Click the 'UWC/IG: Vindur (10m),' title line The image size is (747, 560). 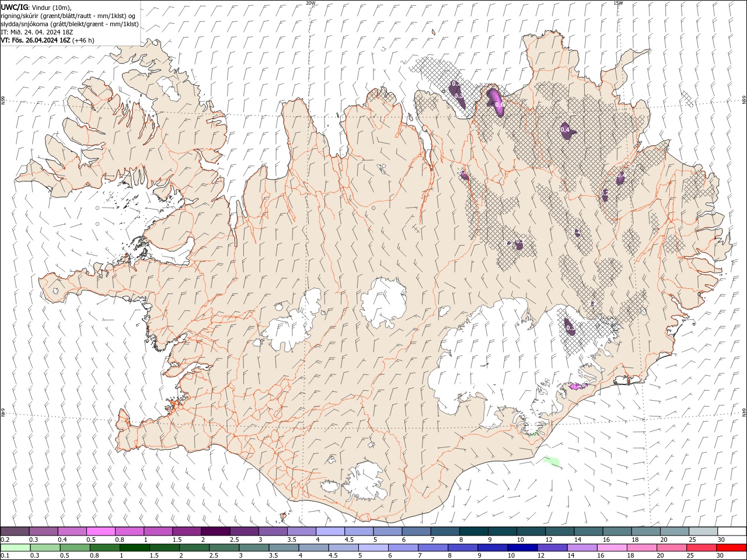(x=36, y=7)
